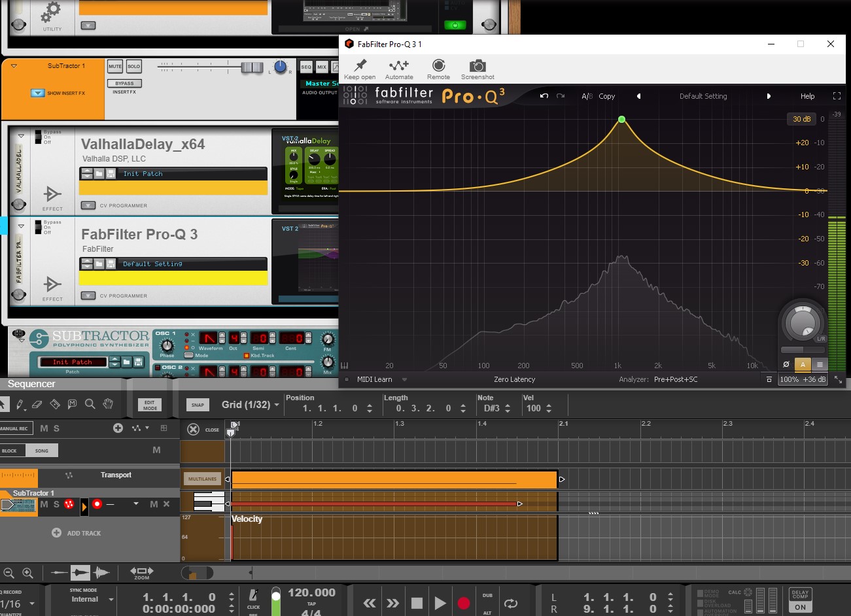Click SHOW INSERT FX expander arrow
The image size is (851, 616).
click(37, 93)
